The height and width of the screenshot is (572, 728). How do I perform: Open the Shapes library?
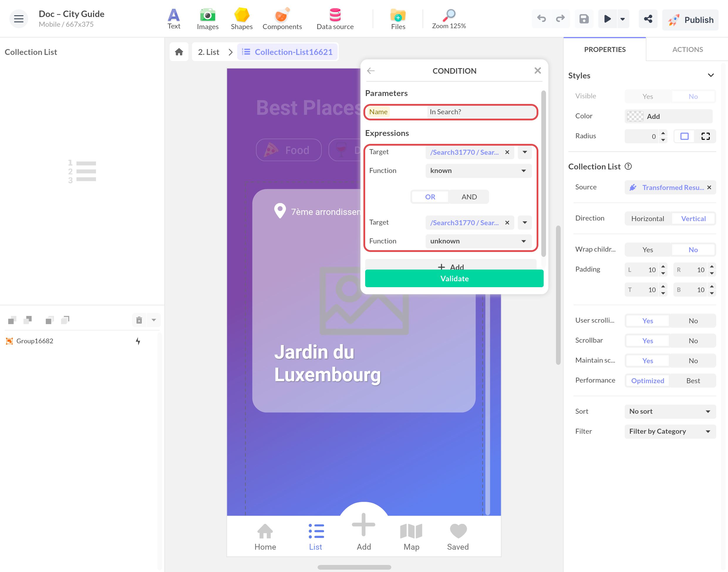(241, 19)
